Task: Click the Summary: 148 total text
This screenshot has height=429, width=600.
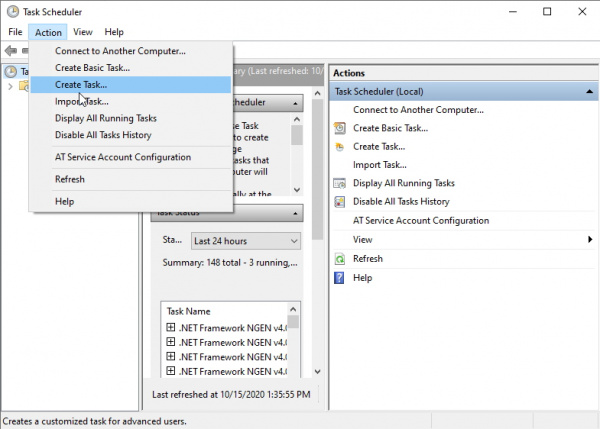Action: pos(230,263)
